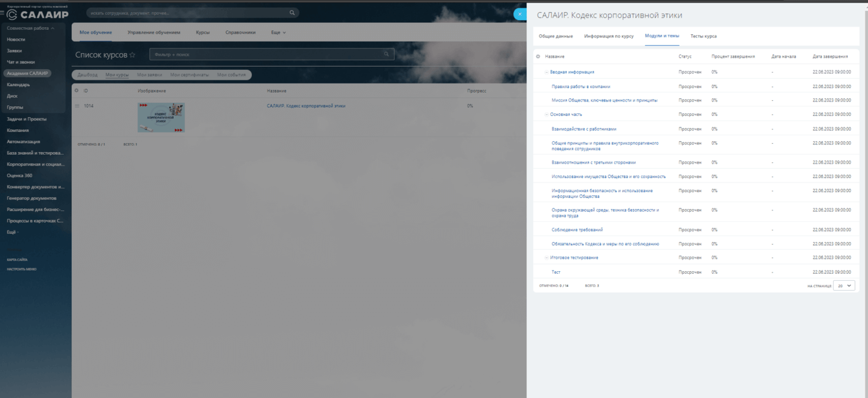The image size is (868, 398).
Task: Star the Список курсов page as favorite
Action: [133, 55]
